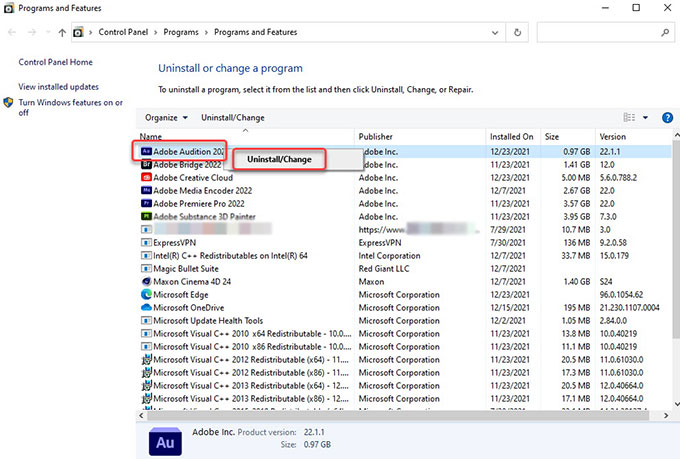
Task: Expand the view options dropdown arrow
Action: [645, 118]
